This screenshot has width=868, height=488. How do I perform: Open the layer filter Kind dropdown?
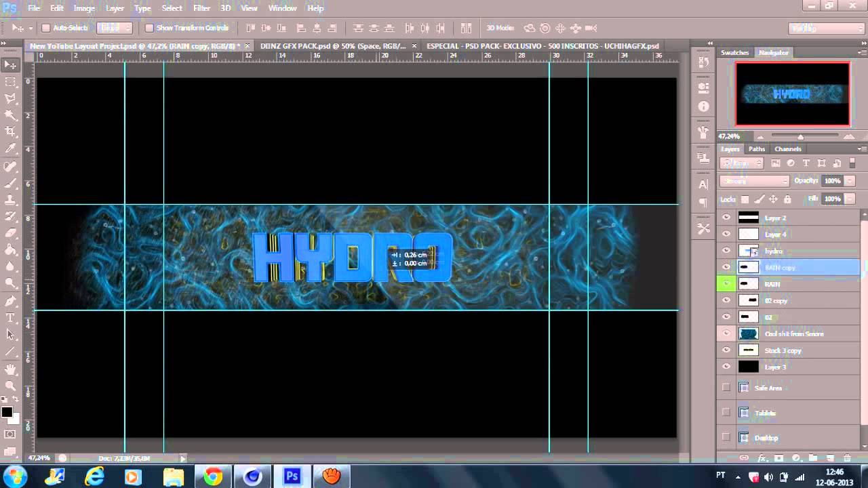[742, 163]
